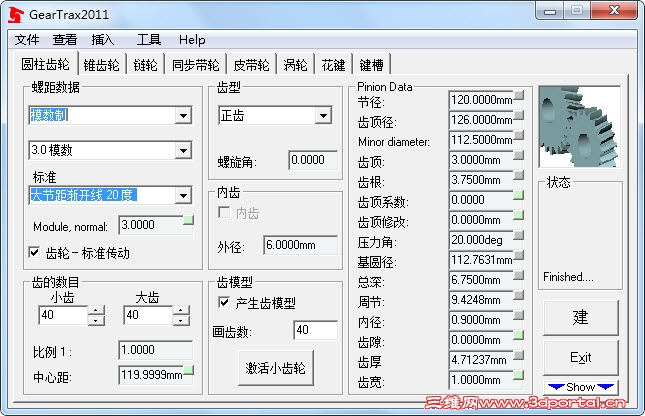Image resolution: width=645 pixels, height=416 pixels.
Task: Open the Help menu
Action: pos(192,40)
